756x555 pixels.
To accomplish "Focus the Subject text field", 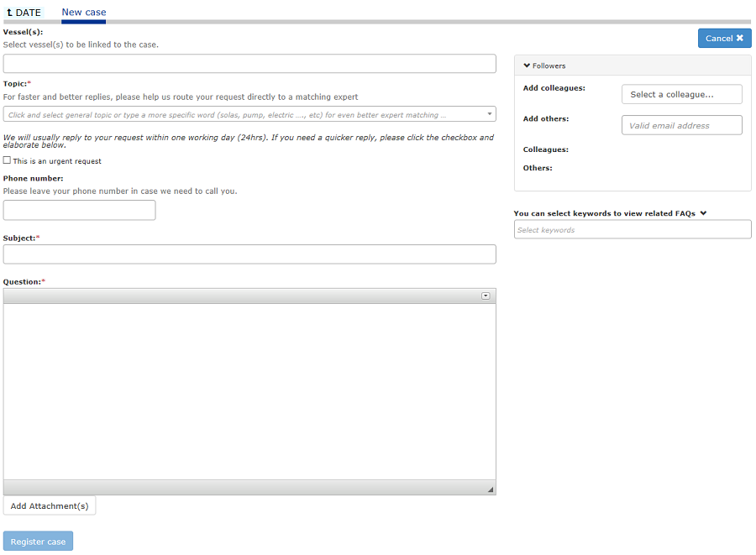I will (x=249, y=254).
